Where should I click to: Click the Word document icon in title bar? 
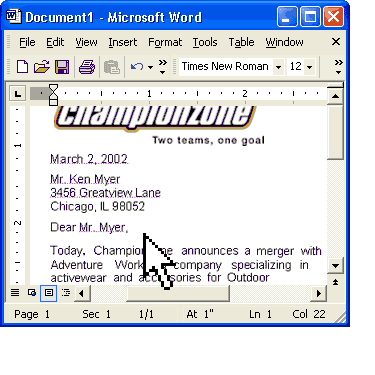tap(13, 16)
